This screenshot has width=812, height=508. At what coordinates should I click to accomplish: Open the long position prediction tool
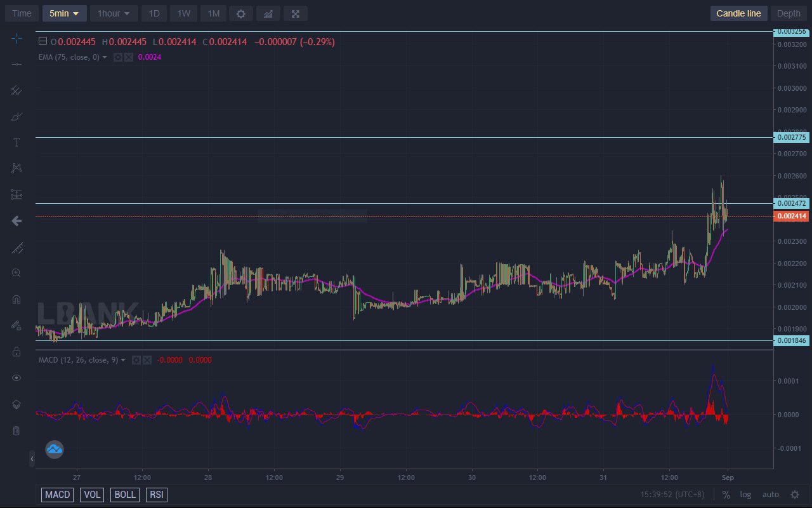pos(16,195)
